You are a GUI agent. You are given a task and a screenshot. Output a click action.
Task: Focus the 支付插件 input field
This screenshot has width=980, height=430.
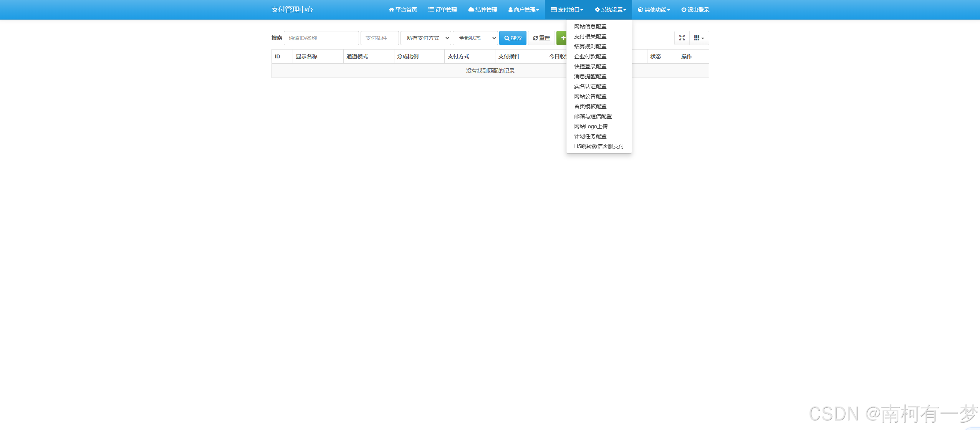(x=379, y=38)
